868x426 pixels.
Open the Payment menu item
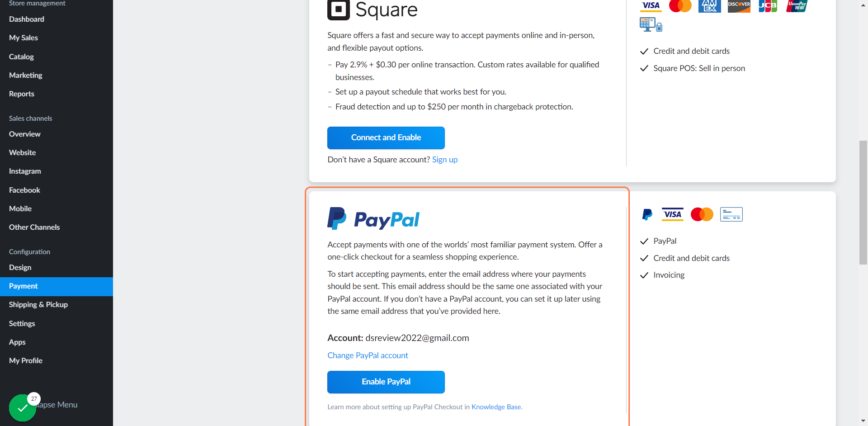pos(57,286)
